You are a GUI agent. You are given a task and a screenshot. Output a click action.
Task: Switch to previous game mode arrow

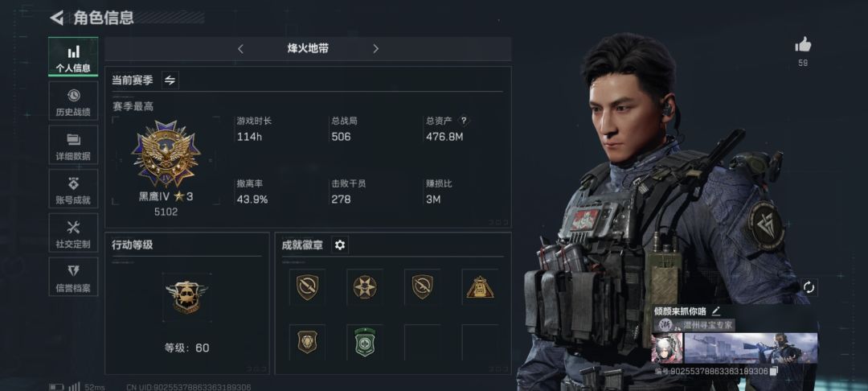[240, 49]
